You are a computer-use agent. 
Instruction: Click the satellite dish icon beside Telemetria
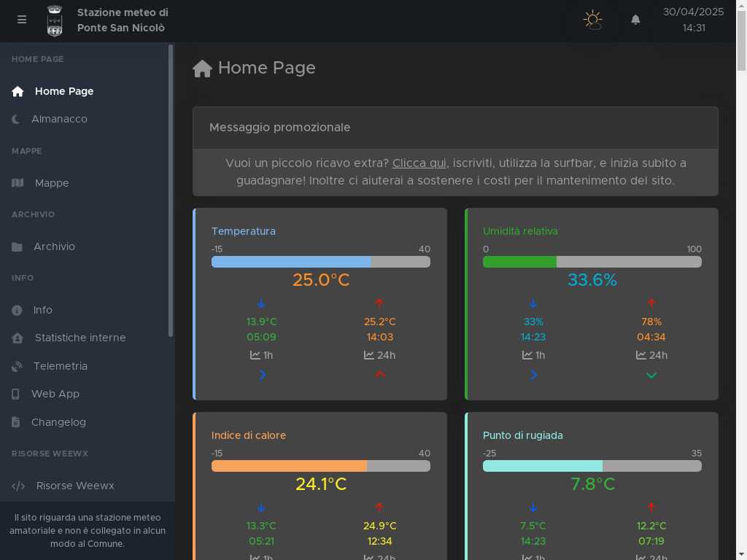point(17,366)
